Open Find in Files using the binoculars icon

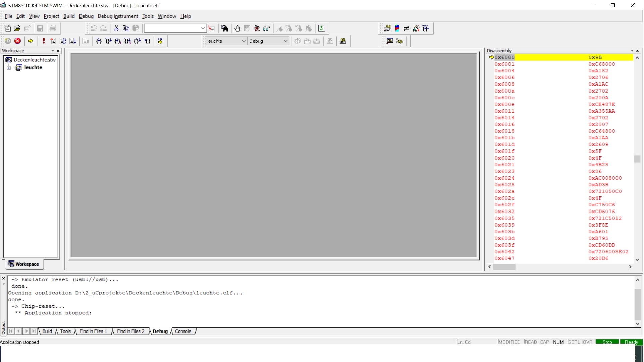[x=225, y=28]
